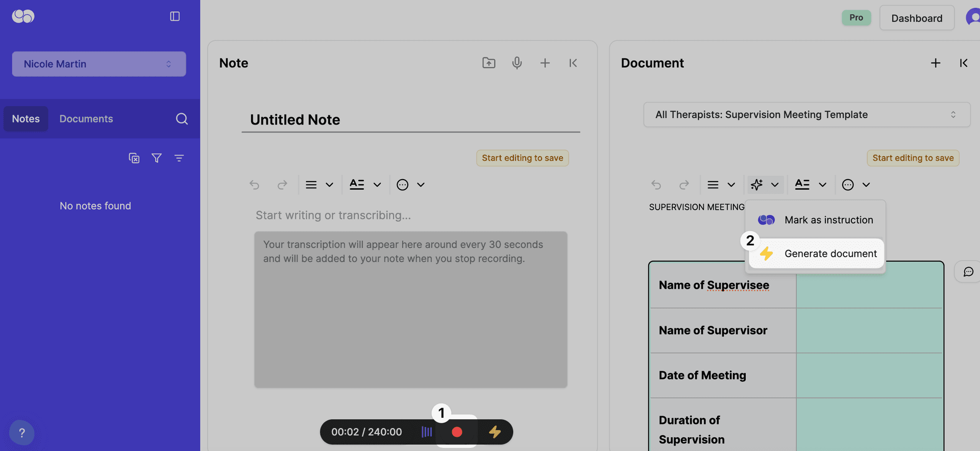Click the AI sparkle icon in Document toolbar
Viewport: 980px width, 451px height.
tap(757, 185)
